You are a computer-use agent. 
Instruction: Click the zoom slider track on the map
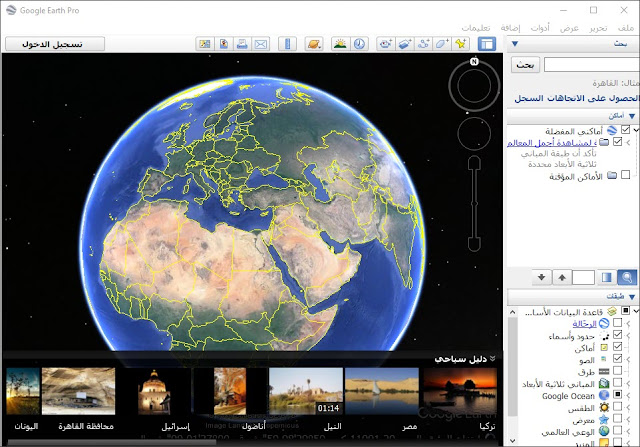click(x=474, y=203)
